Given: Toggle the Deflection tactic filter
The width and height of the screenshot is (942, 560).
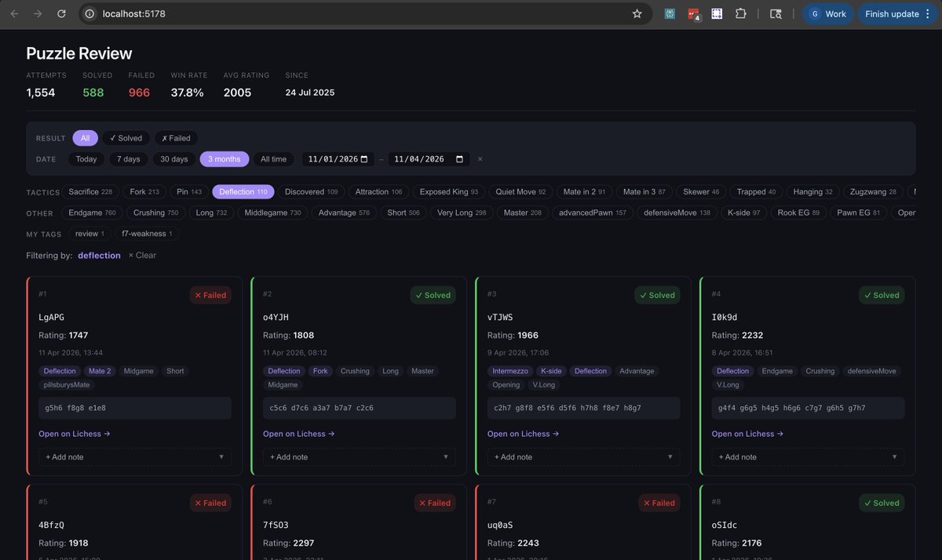Looking at the screenshot, I should [x=243, y=192].
